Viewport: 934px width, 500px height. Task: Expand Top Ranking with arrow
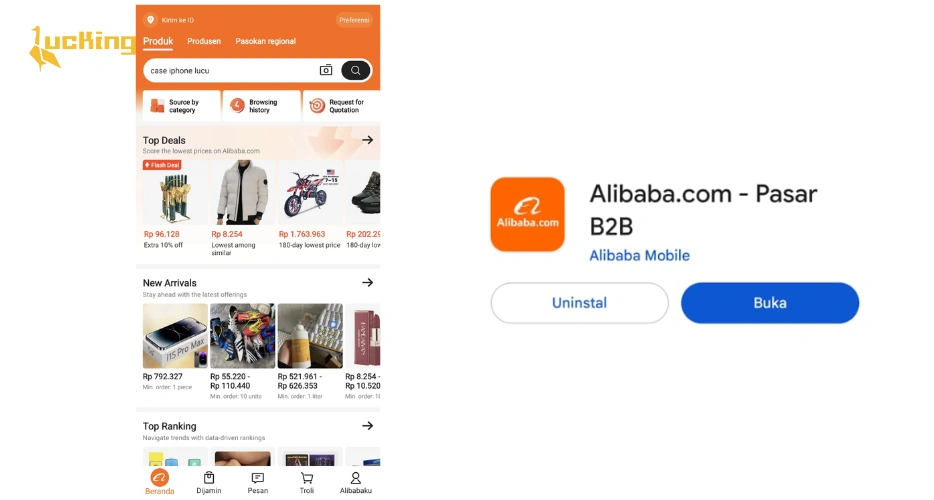click(368, 426)
